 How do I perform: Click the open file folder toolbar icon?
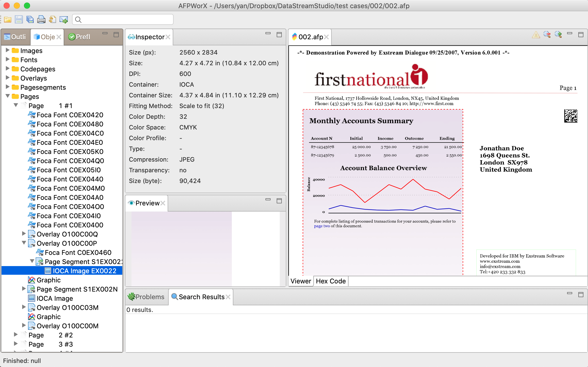8,20
